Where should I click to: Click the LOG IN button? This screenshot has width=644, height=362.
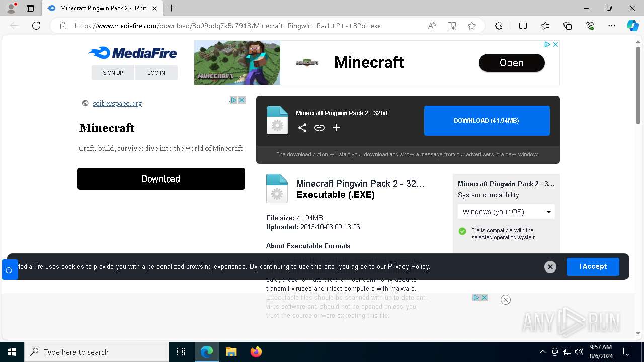click(156, 73)
